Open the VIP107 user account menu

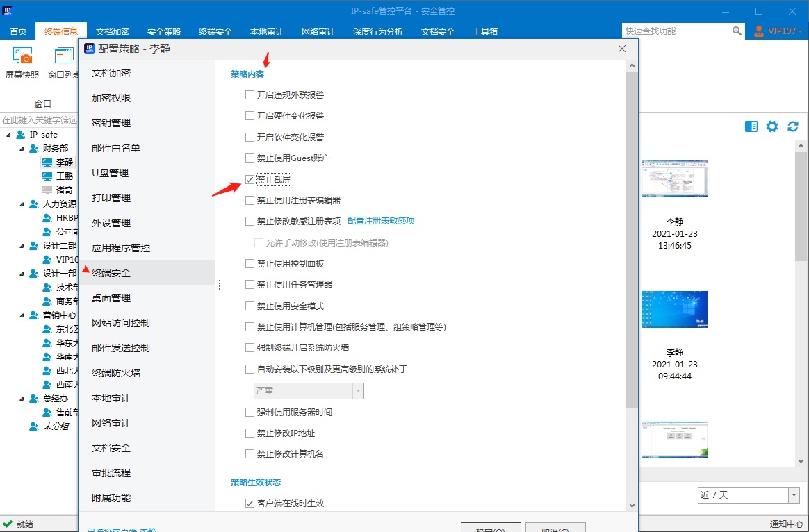(778, 31)
